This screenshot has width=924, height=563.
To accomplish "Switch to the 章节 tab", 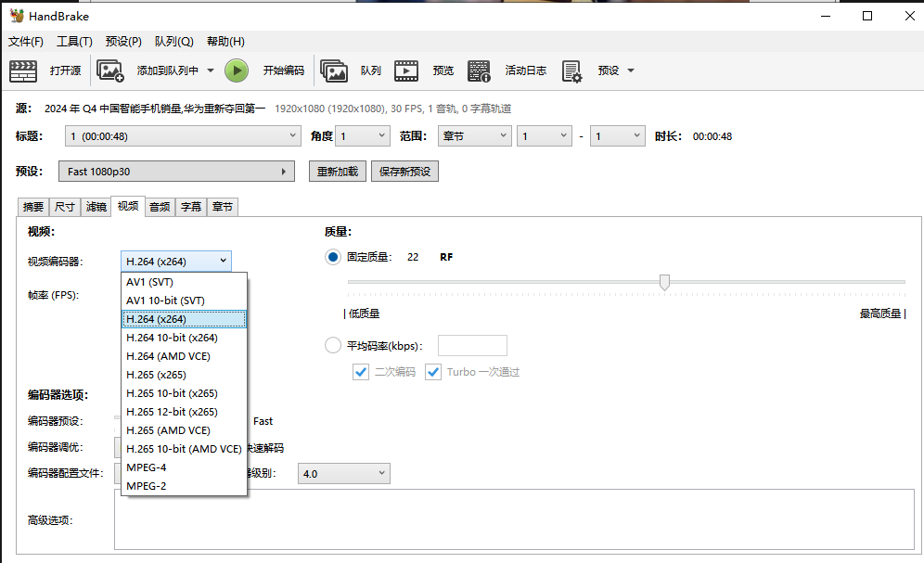I will [222, 207].
